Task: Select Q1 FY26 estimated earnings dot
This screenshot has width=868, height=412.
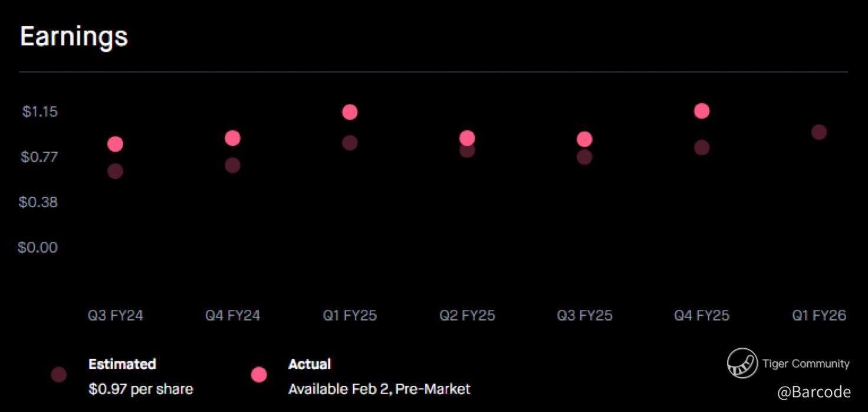Action: 818,132
